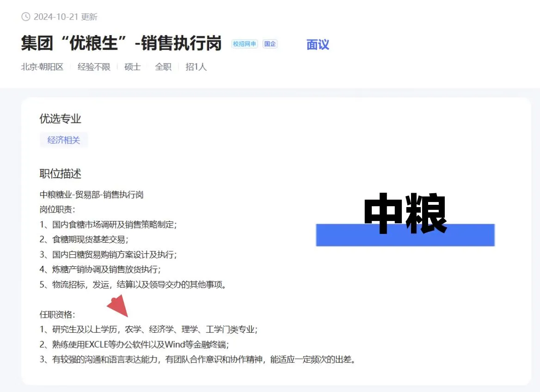The width and height of the screenshot is (540, 392).
Task: Click the 优选专业 section heading
Action: (x=60, y=119)
